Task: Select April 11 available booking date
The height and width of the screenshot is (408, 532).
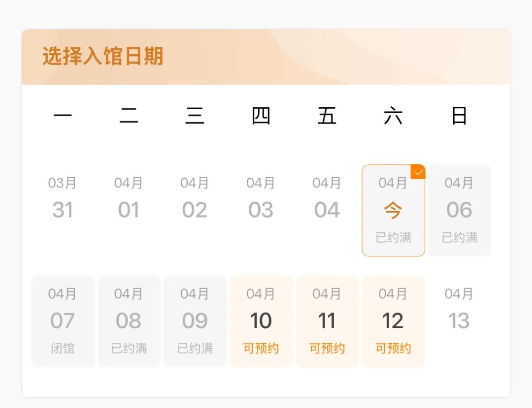Action: click(327, 321)
